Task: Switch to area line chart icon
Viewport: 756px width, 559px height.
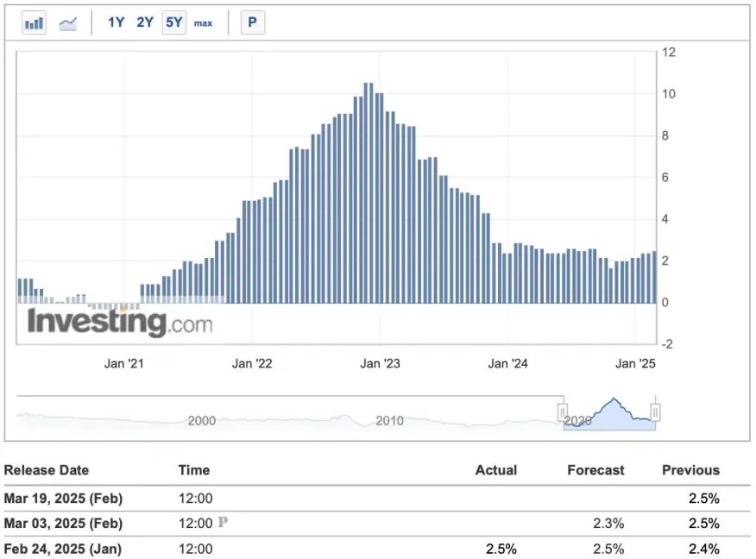Action: (68, 23)
